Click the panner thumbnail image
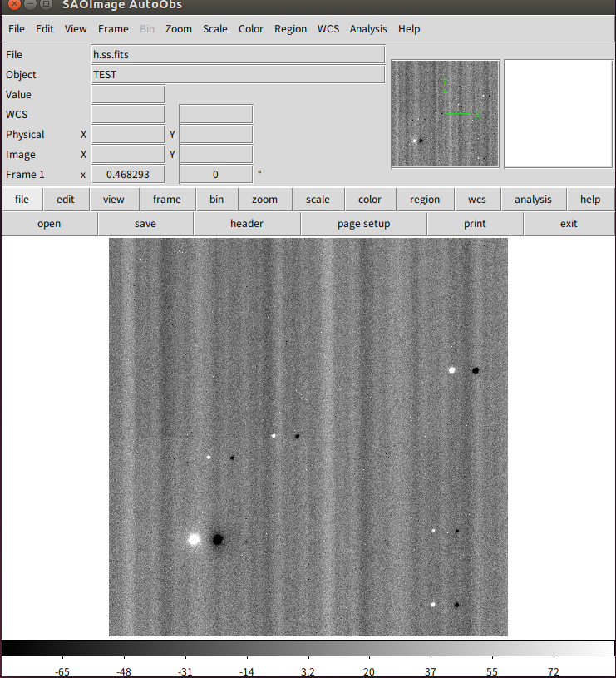This screenshot has height=678, width=616. coord(446,114)
